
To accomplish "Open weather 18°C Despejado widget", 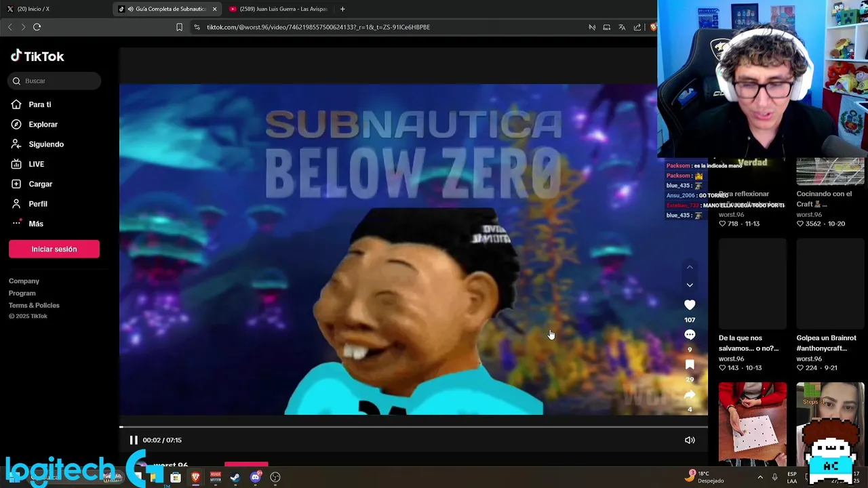I will pyautogui.click(x=704, y=476).
